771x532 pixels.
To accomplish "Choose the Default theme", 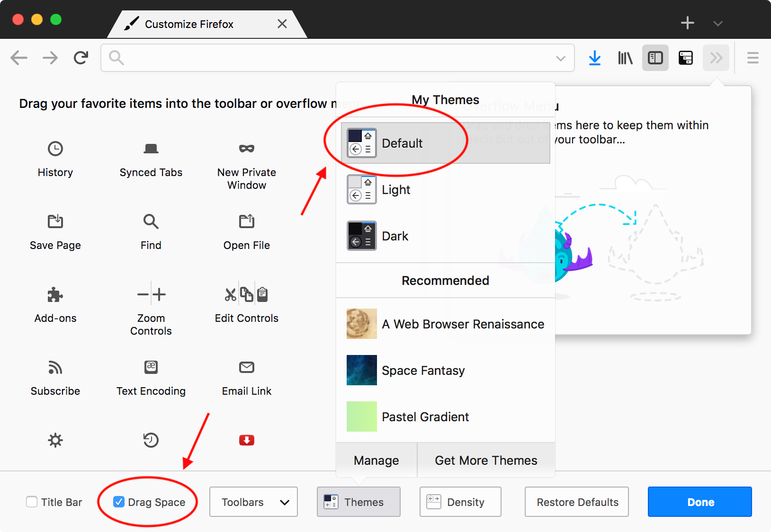I will pyautogui.click(x=446, y=143).
